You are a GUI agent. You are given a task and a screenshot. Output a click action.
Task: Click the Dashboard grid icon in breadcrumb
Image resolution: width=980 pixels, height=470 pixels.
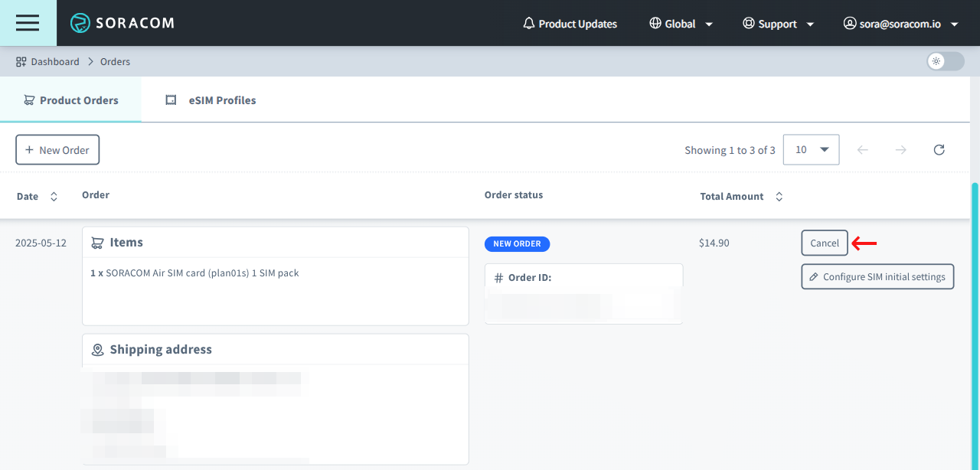[20, 61]
